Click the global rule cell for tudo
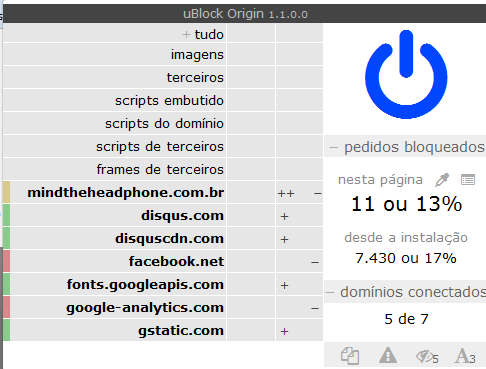 (x=251, y=33)
